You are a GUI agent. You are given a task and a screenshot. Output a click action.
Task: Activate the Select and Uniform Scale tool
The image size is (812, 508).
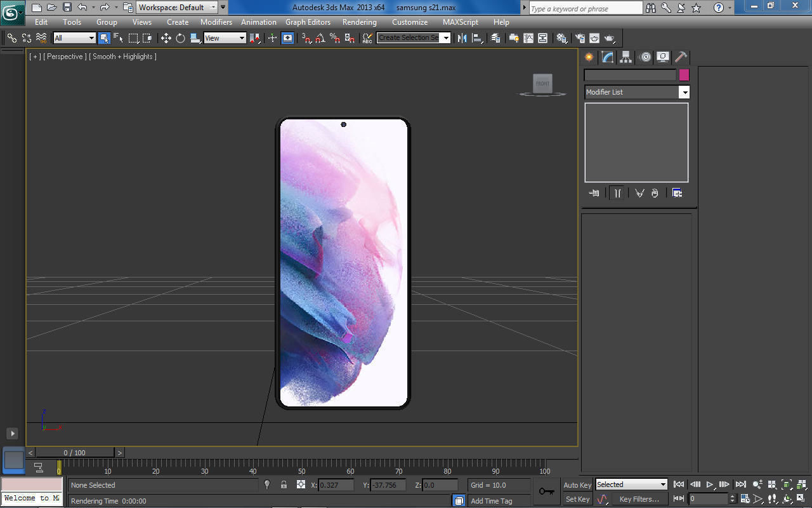click(x=195, y=38)
